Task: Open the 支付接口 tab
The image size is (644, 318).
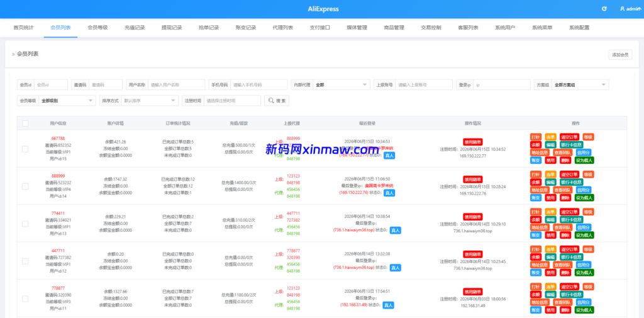Action: pos(320,28)
